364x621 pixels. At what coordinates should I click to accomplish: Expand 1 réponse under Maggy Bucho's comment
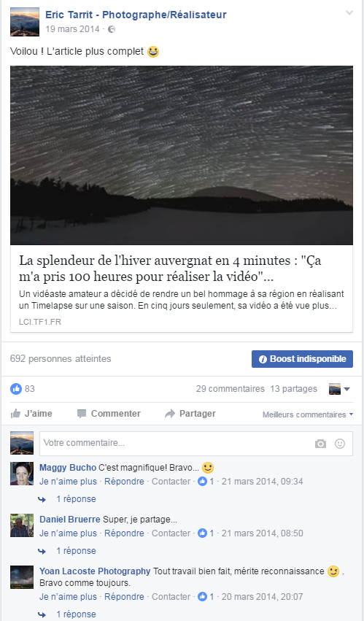(x=76, y=499)
